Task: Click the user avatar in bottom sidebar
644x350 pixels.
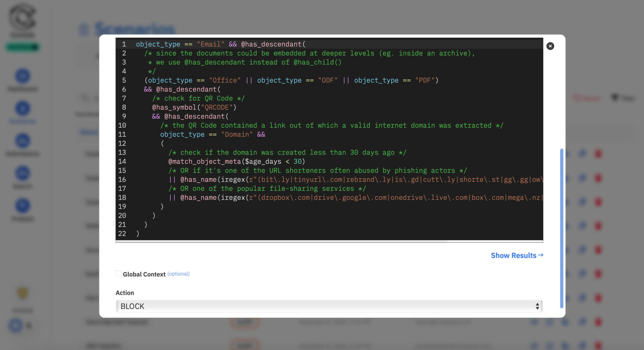Action: coord(16,325)
